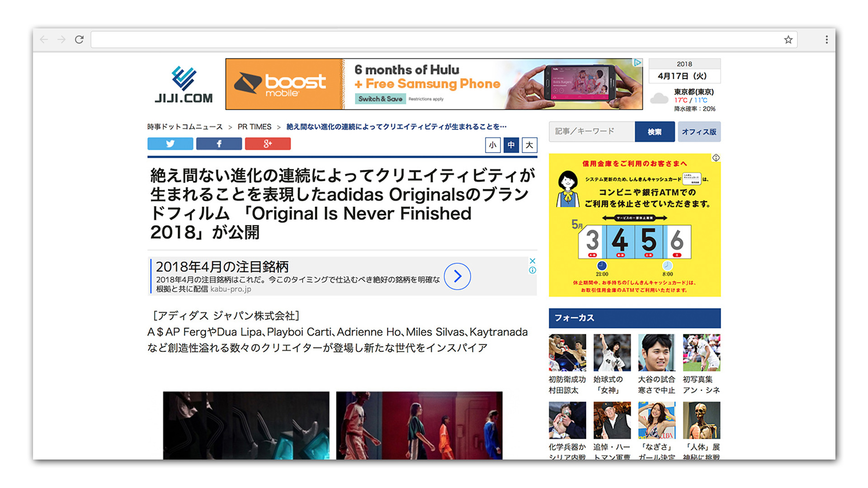
Task: Open the 東京都(東京) weather link
Action: pyautogui.click(x=694, y=92)
